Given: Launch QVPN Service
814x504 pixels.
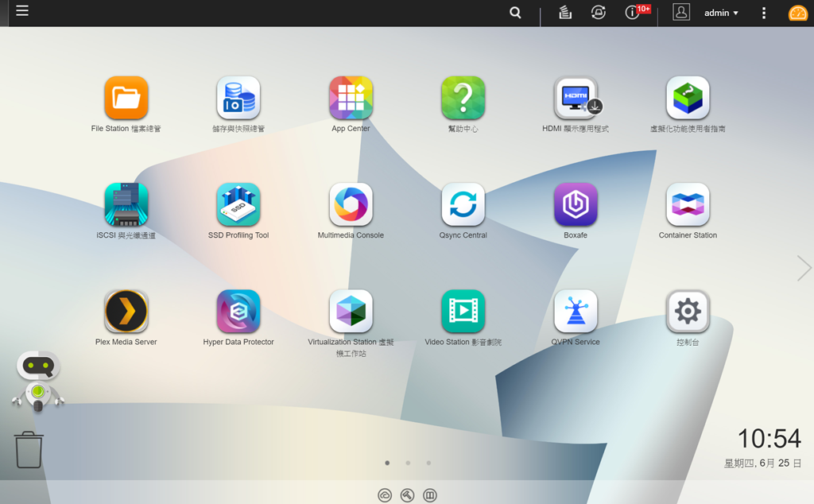Looking at the screenshot, I should [x=575, y=312].
